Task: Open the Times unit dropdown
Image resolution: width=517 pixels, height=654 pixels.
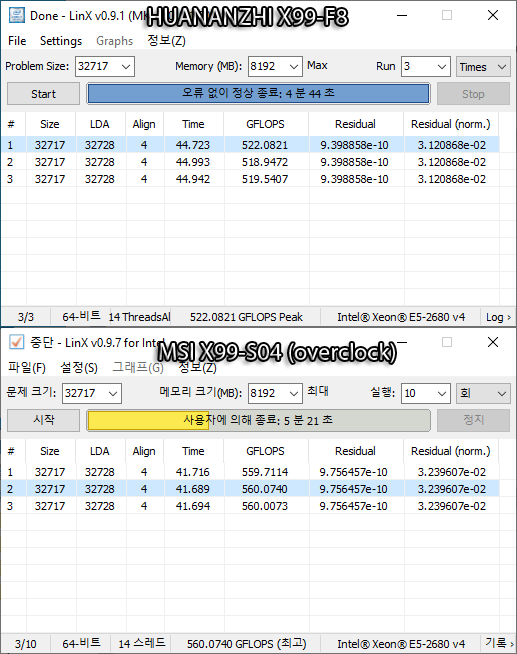Action: [x=483, y=66]
